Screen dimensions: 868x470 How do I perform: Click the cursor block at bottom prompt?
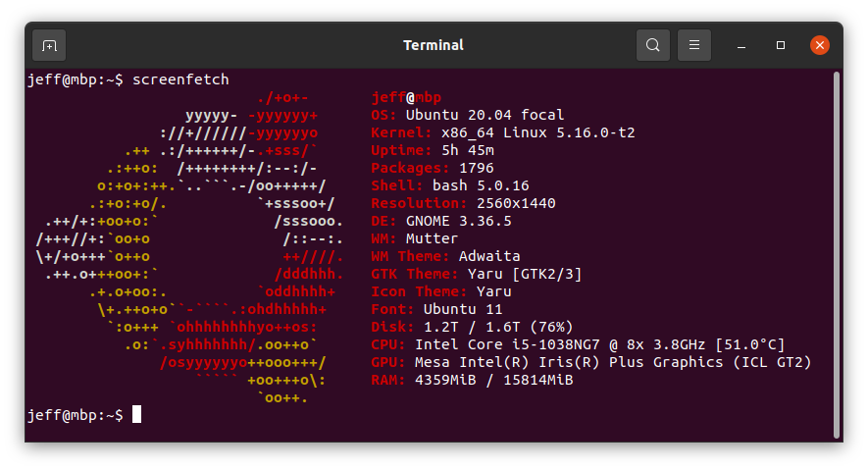[x=136, y=414]
